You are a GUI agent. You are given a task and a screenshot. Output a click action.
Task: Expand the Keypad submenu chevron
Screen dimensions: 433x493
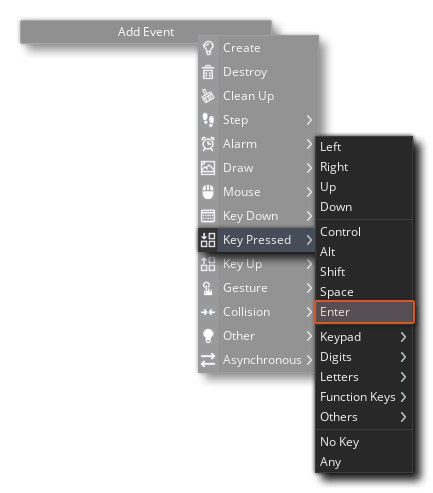(x=403, y=337)
